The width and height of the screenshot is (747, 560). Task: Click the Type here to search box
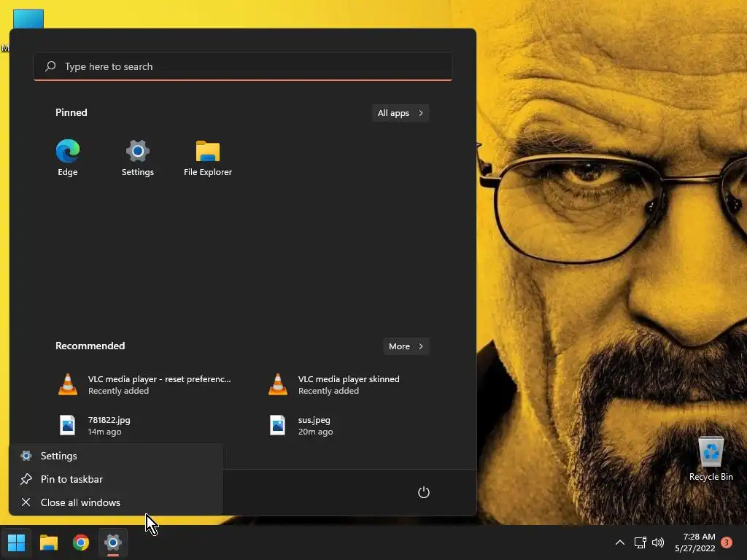pos(242,66)
